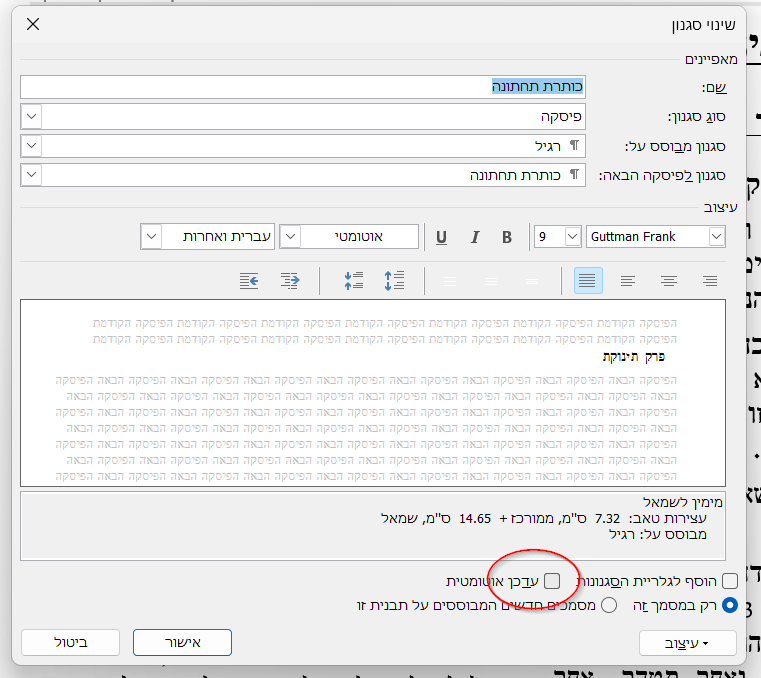Click the increase paragraph spacing icon

(x=394, y=281)
